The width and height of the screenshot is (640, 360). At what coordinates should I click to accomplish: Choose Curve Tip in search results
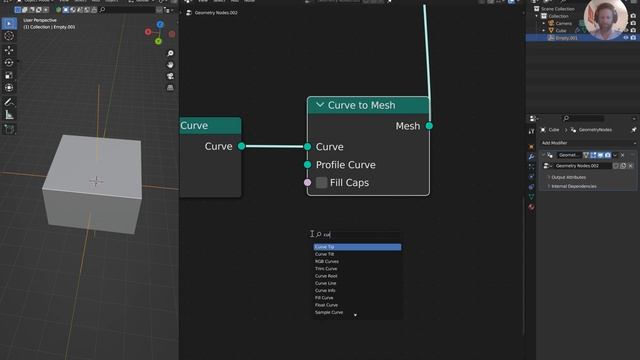[357, 247]
